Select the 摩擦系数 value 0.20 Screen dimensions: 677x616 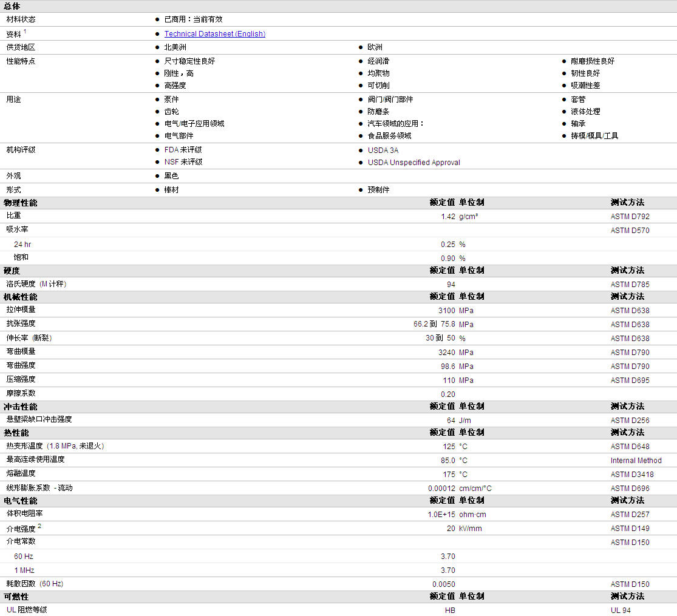447,394
